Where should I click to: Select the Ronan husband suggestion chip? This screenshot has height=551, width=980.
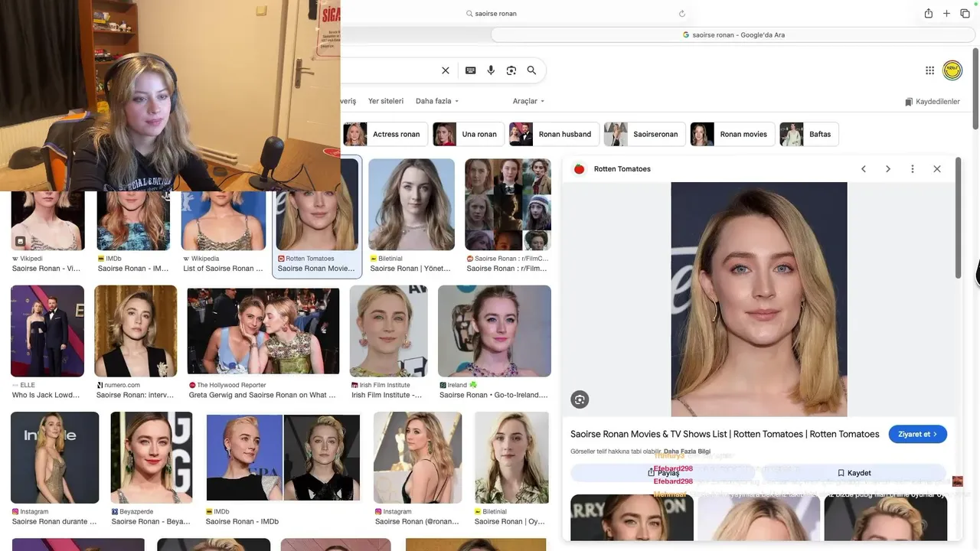click(554, 134)
